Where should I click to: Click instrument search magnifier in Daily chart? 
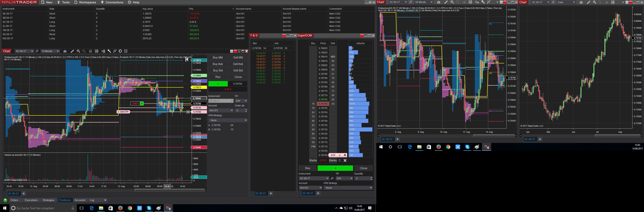(553, 2)
